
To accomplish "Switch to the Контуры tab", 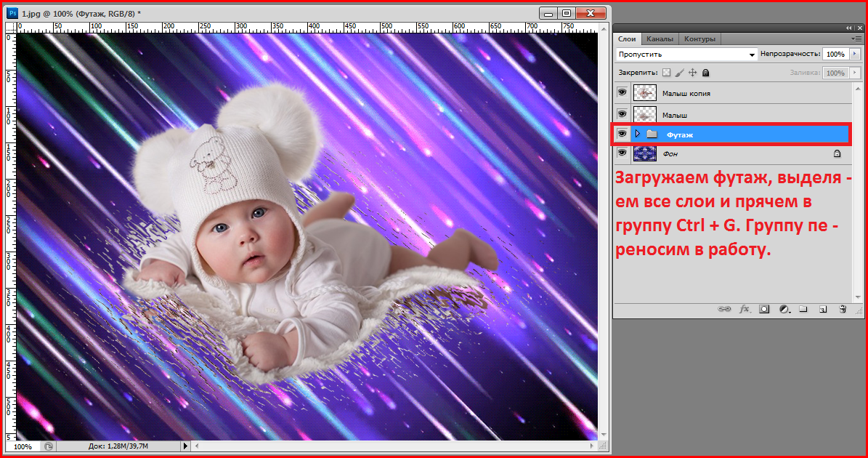I will [699, 39].
